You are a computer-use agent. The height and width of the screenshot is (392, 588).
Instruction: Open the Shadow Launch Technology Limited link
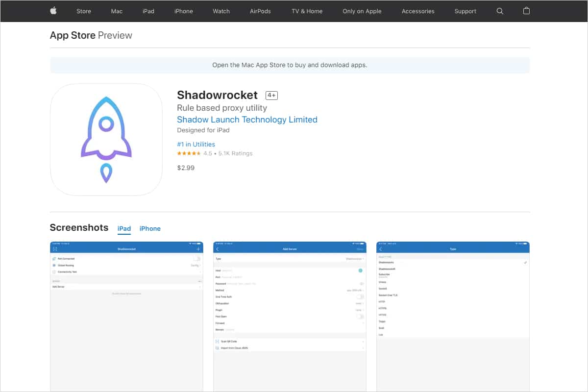point(247,120)
